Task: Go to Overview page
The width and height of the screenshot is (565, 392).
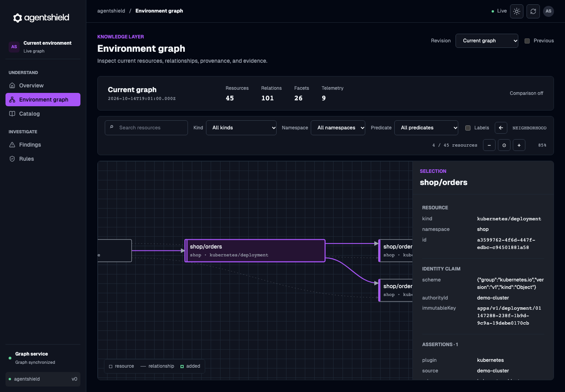Action: click(43, 85)
